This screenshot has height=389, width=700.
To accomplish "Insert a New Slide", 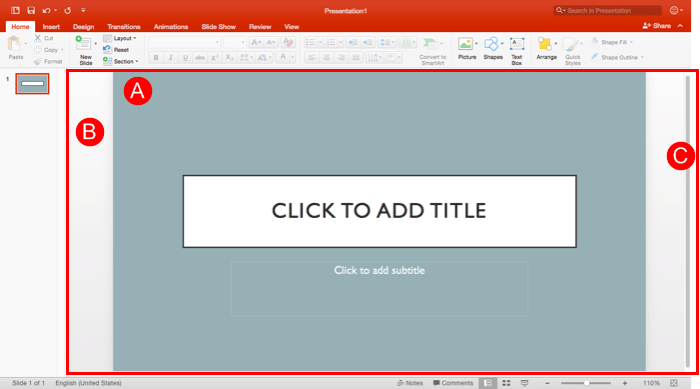I will click(x=85, y=50).
